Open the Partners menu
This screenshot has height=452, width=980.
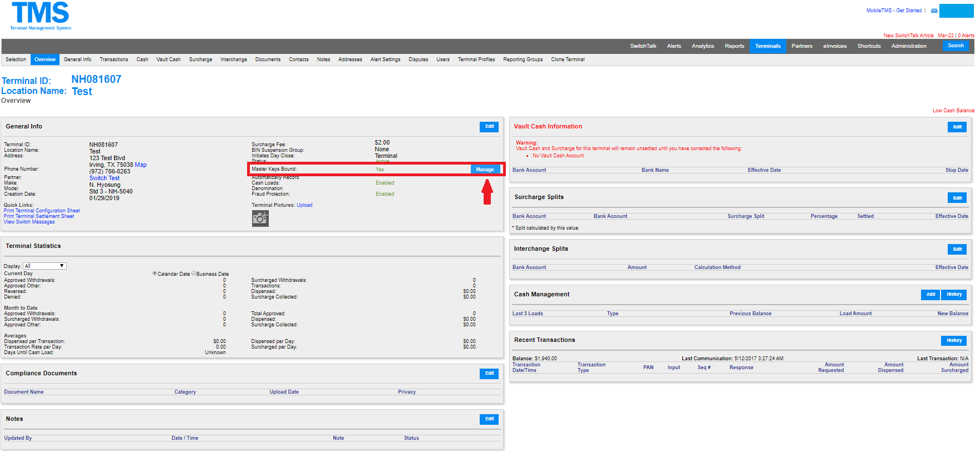[802, 46]
